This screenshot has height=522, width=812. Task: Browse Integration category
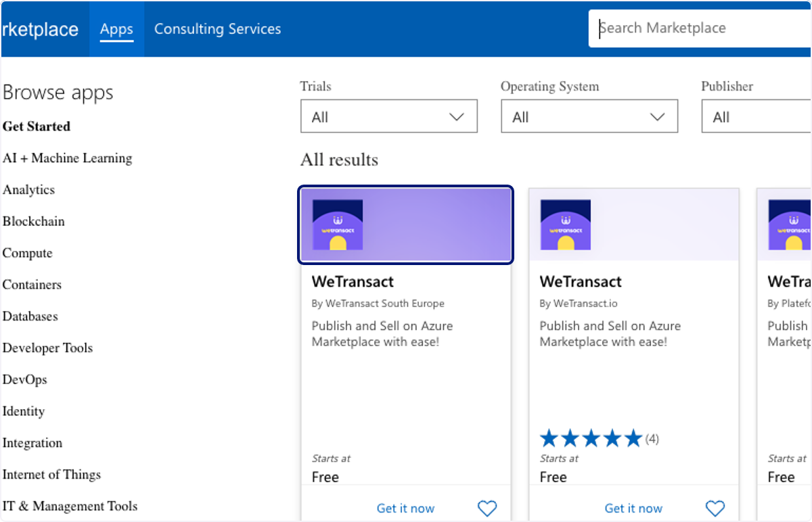click(x=32, y=444)
